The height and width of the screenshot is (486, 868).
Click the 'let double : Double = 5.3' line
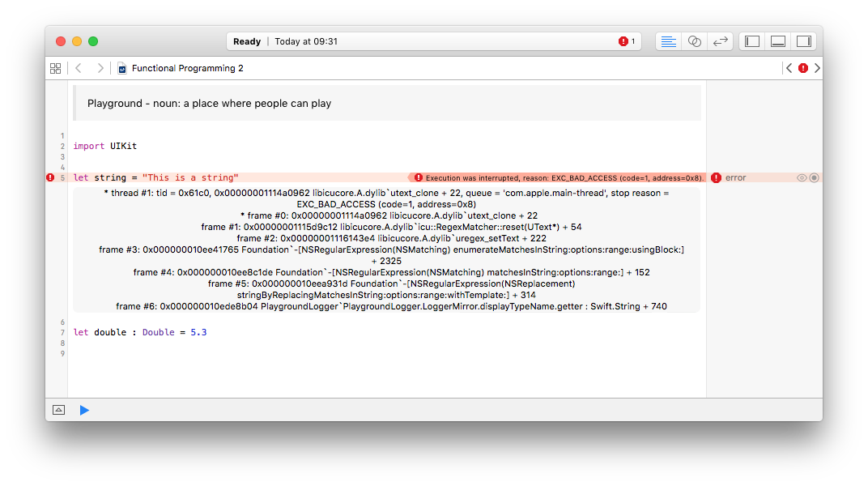(140, 332)
